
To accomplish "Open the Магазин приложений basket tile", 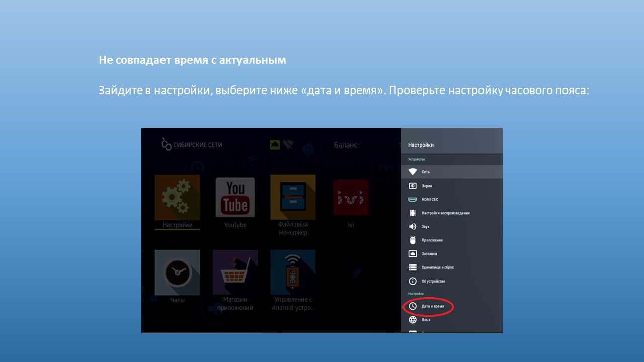I will (235, 273).
